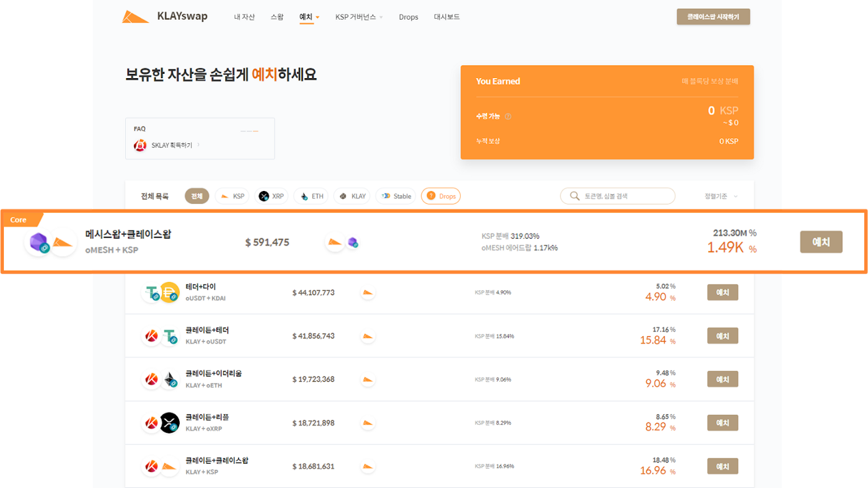
Task: Expand the KSP 거버넌스 dropdown
Action: coord(359,17)
